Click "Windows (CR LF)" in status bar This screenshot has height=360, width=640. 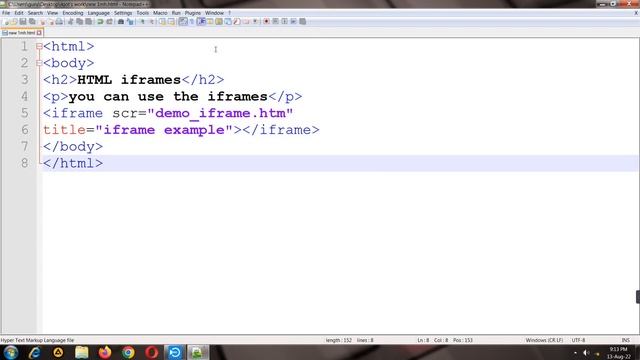(x=544, y=340)
